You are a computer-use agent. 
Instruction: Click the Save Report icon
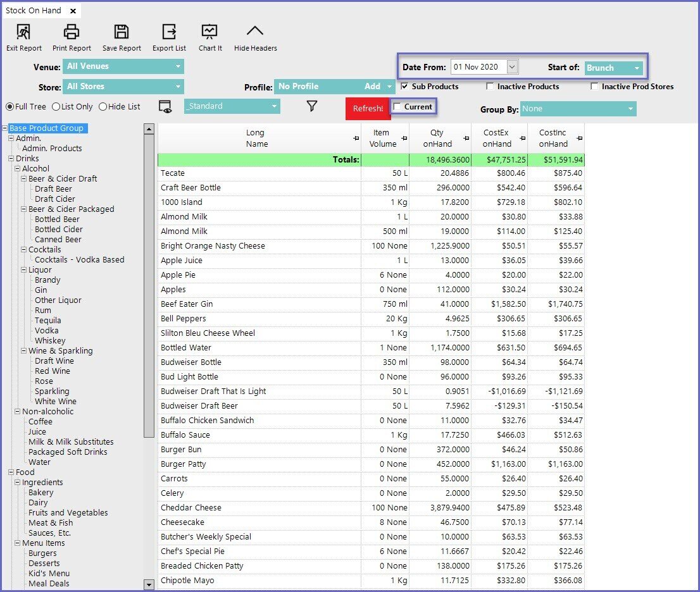coord(122,32)
